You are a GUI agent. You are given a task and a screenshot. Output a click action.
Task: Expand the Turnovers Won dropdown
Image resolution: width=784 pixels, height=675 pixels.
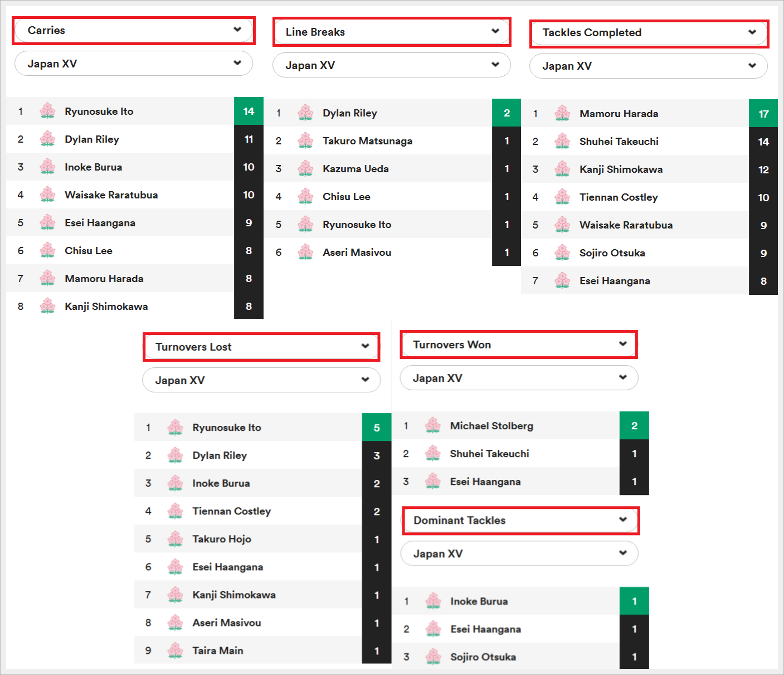click(x=519, y=344)
